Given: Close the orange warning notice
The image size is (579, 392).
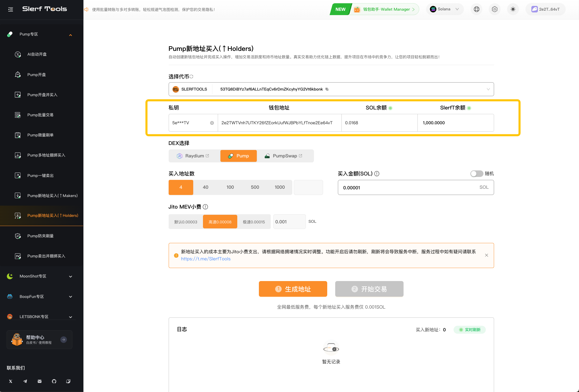Looking at the screenshot, I should click(x=486, y=255).
